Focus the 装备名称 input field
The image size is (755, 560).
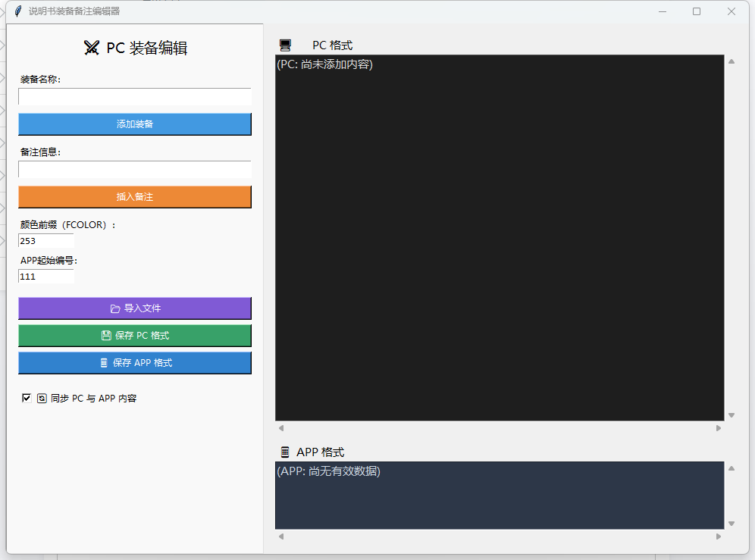pos(135,97)
